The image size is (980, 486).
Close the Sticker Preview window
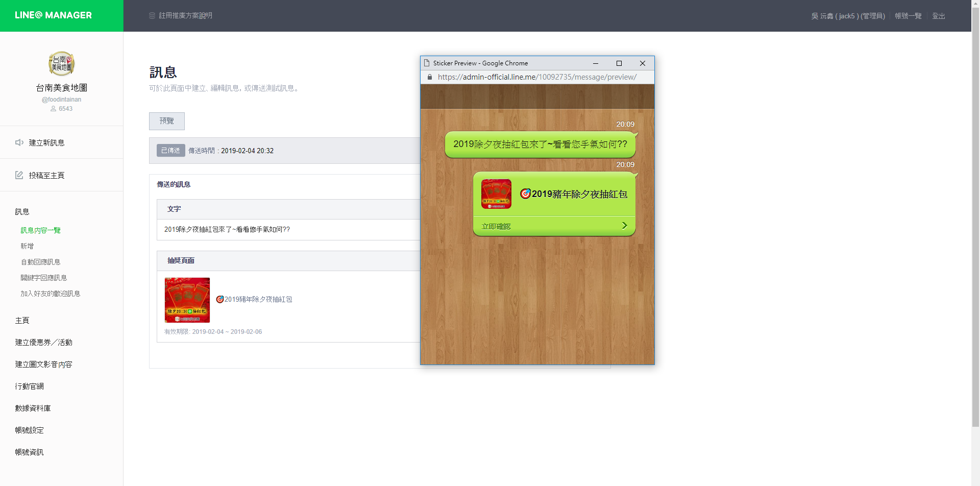click(643, 63)
